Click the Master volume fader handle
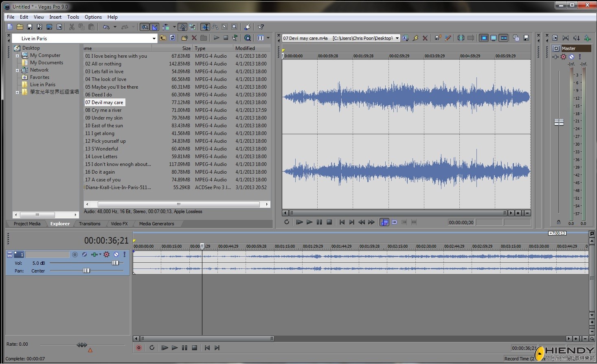This screenshot has height=364, width=597. (x=559, y=122)
